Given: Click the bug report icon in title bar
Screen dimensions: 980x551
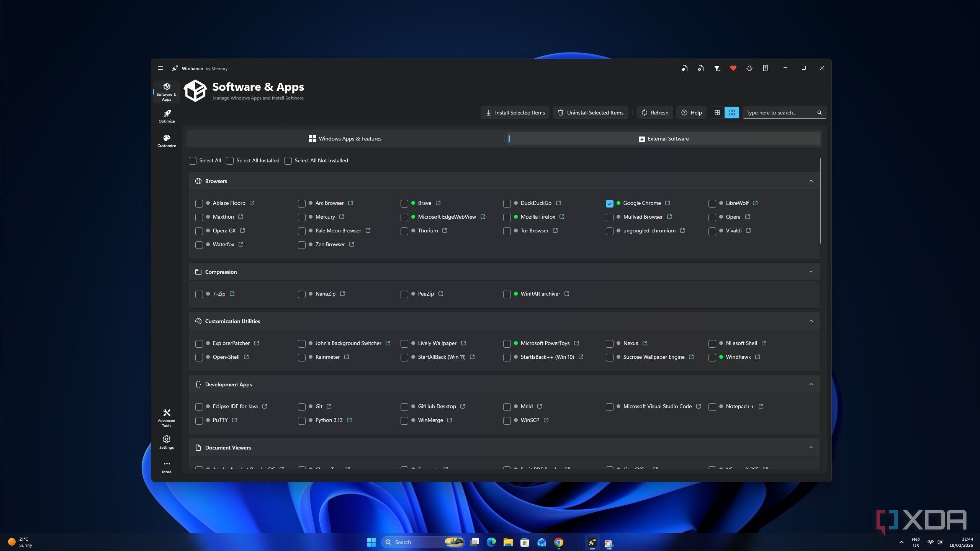Looking at the screenshot, I should point(749,68).
